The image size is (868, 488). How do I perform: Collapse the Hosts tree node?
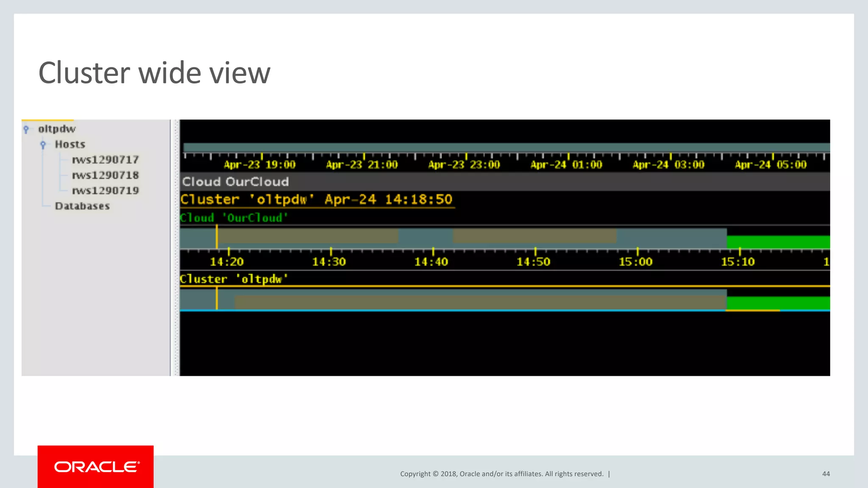tap(43, 145)
